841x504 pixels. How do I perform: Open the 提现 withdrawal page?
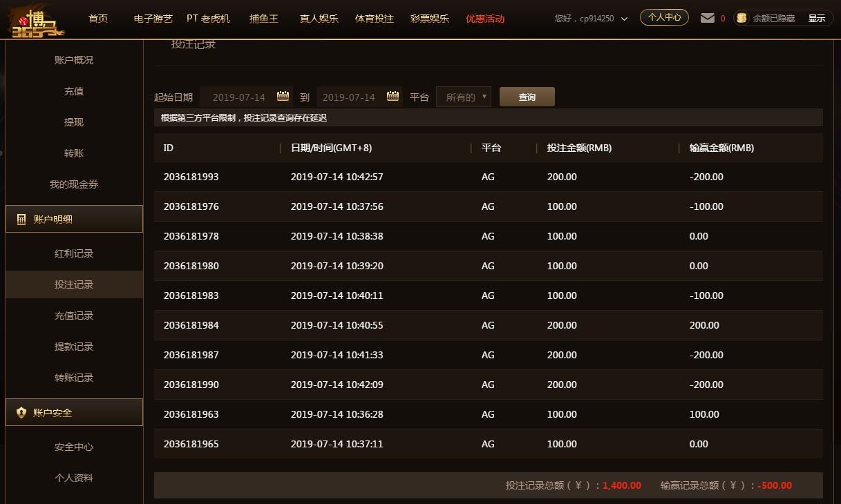(74, 122)
